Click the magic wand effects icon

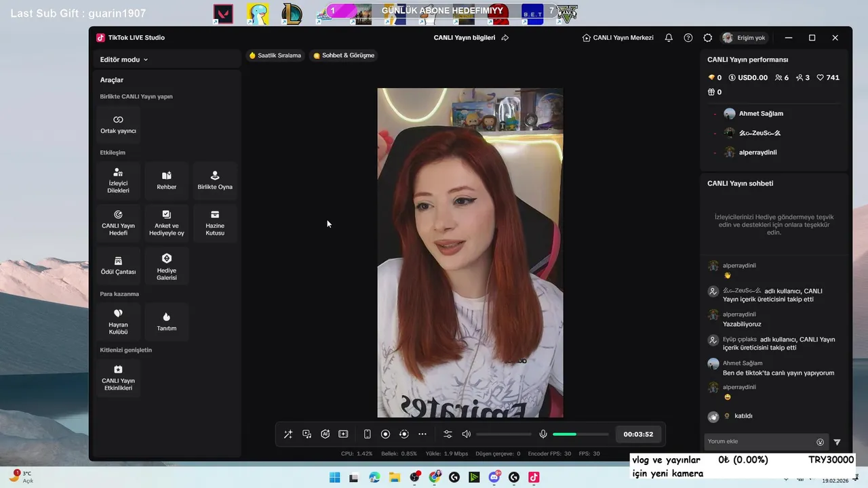click(288, 434)
